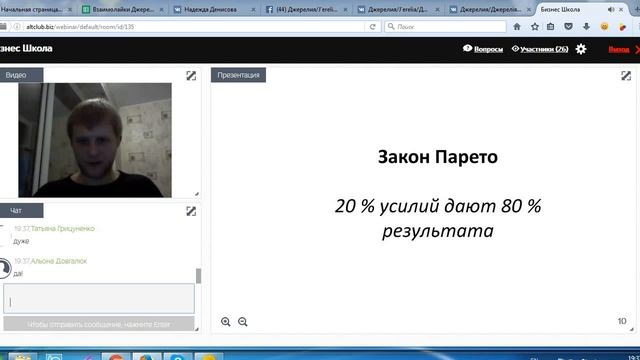Click the chat message input box

99,299
